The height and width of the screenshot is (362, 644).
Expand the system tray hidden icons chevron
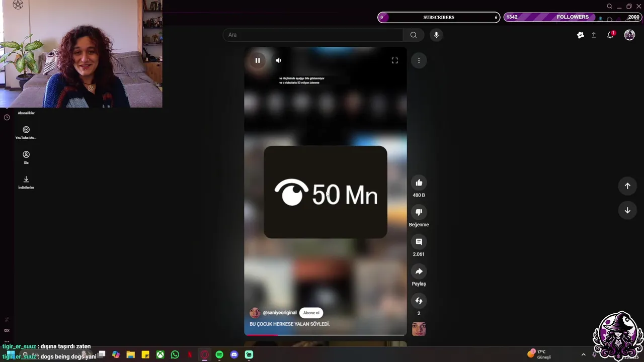[584, 354]
